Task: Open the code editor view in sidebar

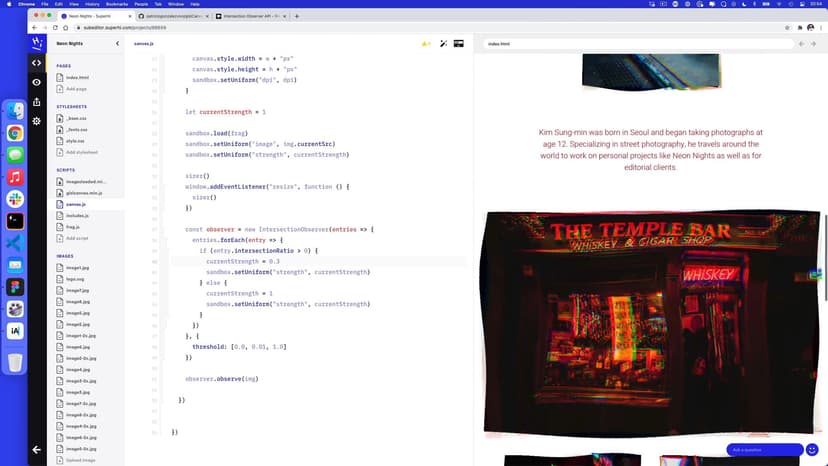Action: [37, 63]
